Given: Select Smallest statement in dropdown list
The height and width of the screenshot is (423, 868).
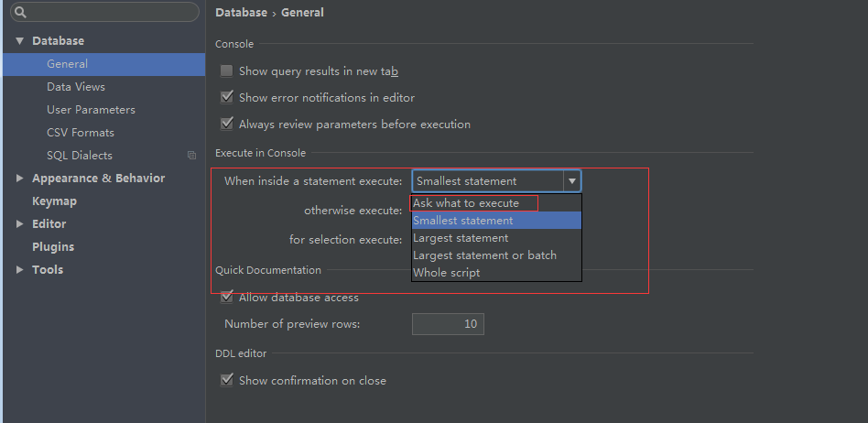Looking at the screenshot, I should (x=496, y=221).
